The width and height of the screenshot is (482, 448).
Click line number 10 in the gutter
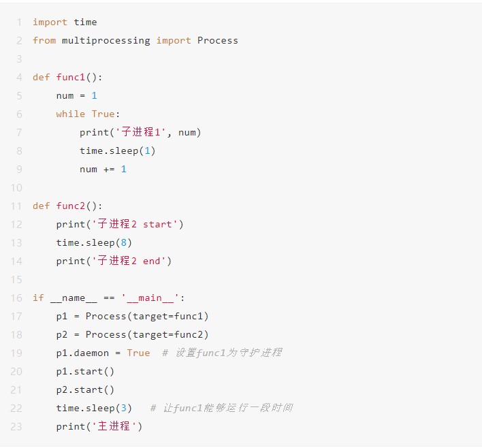16,187
